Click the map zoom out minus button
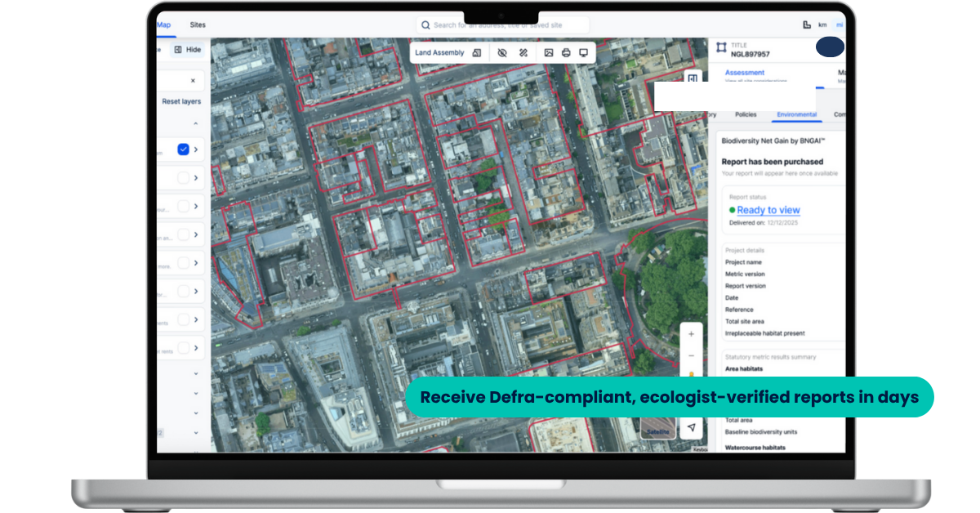 691,356
